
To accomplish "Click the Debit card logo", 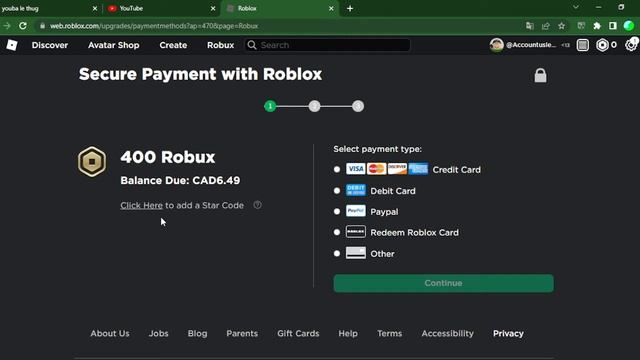I will click(x=356, y=190).
